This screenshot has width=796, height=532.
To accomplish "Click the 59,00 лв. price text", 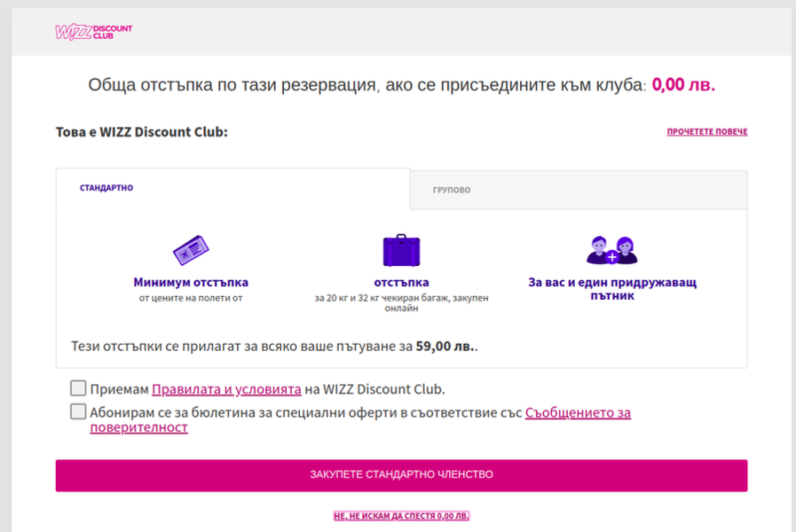I will 445,347.
